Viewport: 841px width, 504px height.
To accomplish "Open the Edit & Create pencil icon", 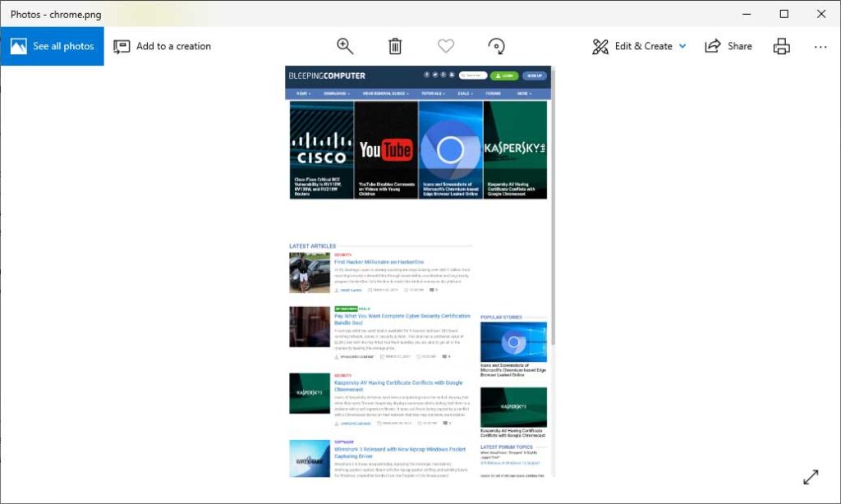I will pyautogui.click(x=600, y=47).
